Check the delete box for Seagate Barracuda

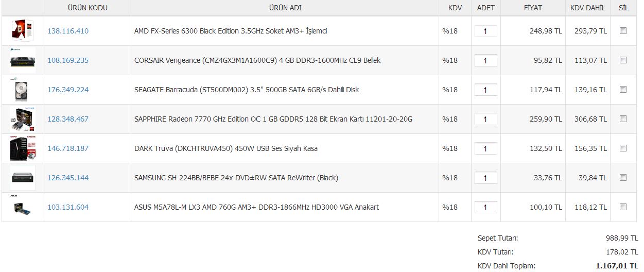click(x=623, y=90)
